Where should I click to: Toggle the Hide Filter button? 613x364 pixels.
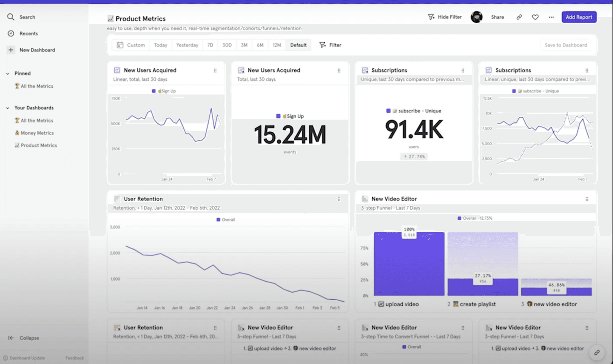[x=444, y=17]
